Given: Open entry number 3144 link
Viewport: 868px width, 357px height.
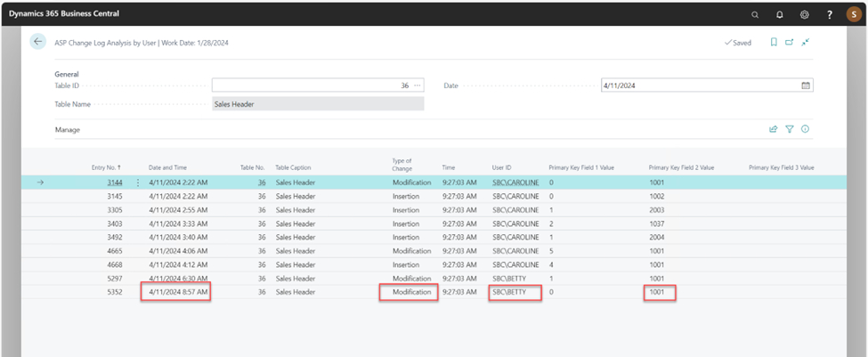Looking at the screenshot, I should (115, 183).
